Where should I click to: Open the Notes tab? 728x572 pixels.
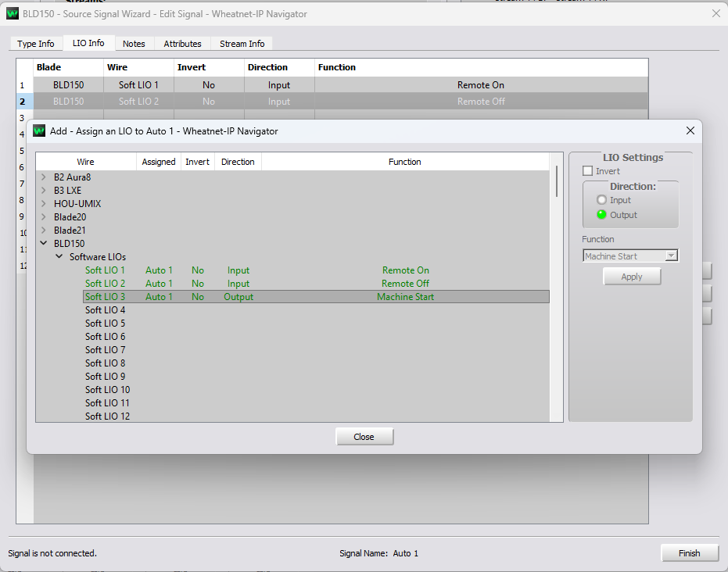134,44
